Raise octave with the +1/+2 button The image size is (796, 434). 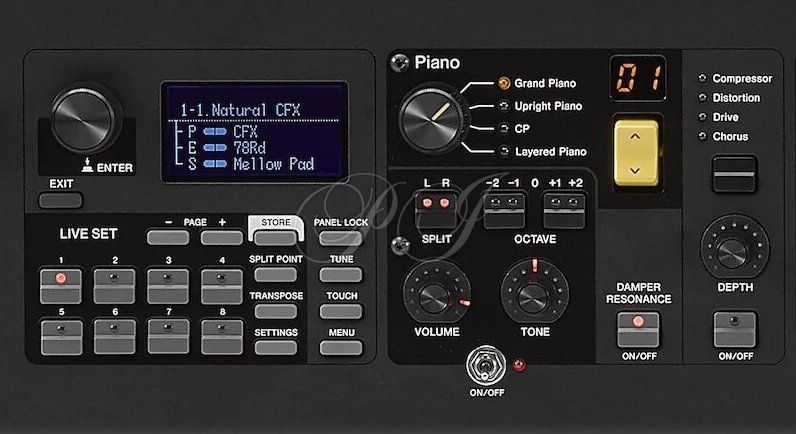click(564, 210)
